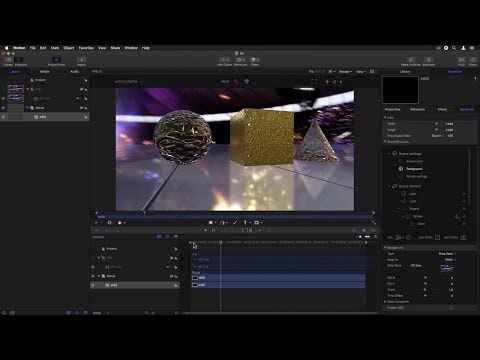Image resolution: width=480 pixels, height=360 pixels.
Task: Adjust the Scale slider under Background
Action: click(x=425, y=290)
